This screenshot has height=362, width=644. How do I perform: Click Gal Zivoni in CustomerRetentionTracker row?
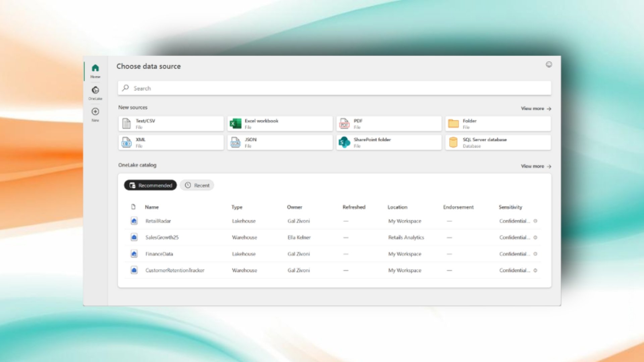(x=299, y=270)
